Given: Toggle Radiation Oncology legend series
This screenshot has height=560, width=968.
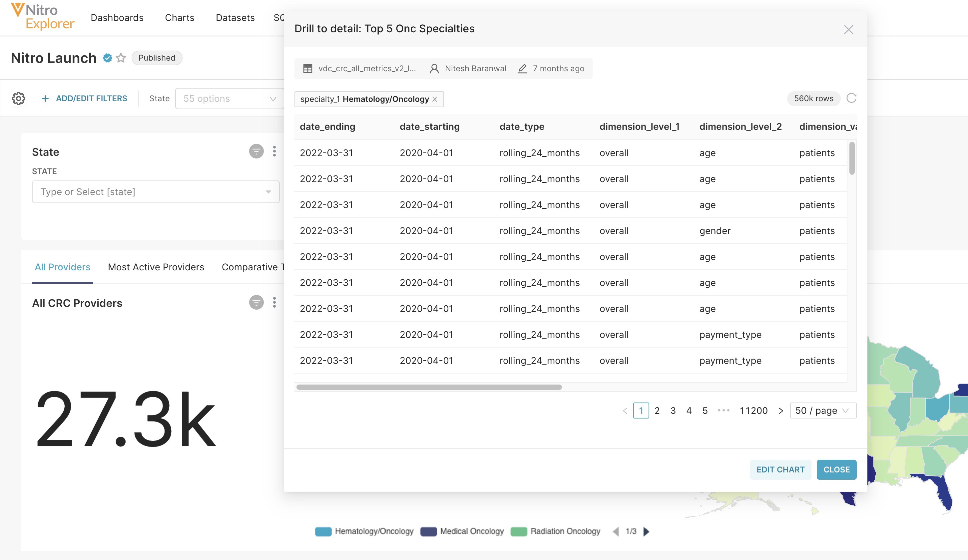Looking at the screenshot, I should (x=555, y=531).
